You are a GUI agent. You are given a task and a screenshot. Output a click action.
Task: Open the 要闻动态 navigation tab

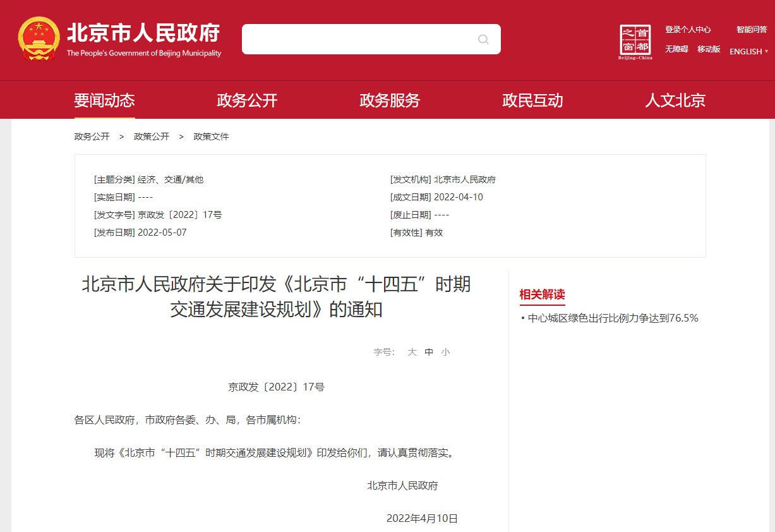point(104,100)
